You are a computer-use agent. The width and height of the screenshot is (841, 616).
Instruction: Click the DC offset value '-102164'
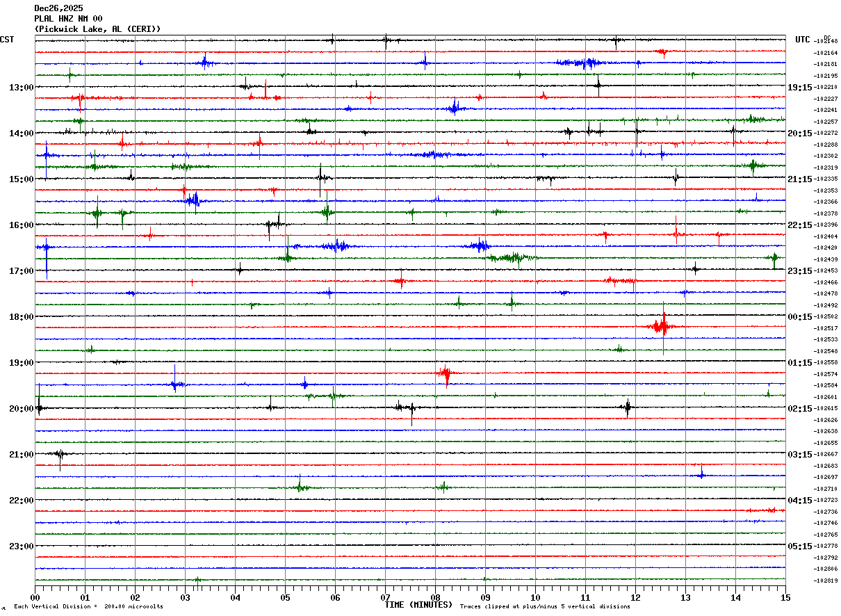click(x=826, y=53)
